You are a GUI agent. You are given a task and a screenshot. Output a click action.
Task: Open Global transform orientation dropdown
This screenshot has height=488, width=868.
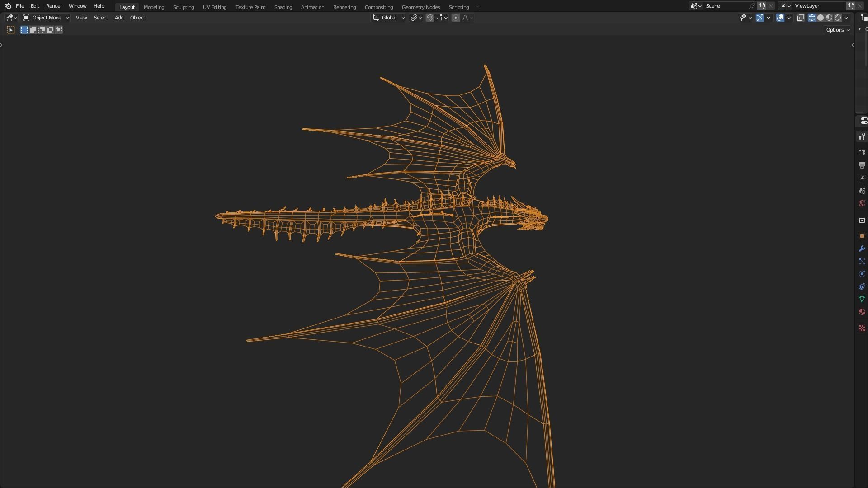tap(389, 18)
